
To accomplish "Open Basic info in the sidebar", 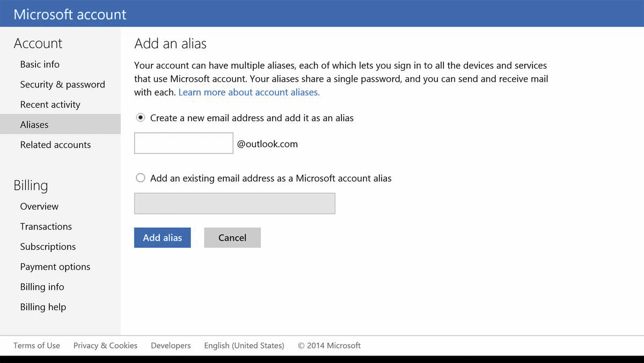I will 40,64.
